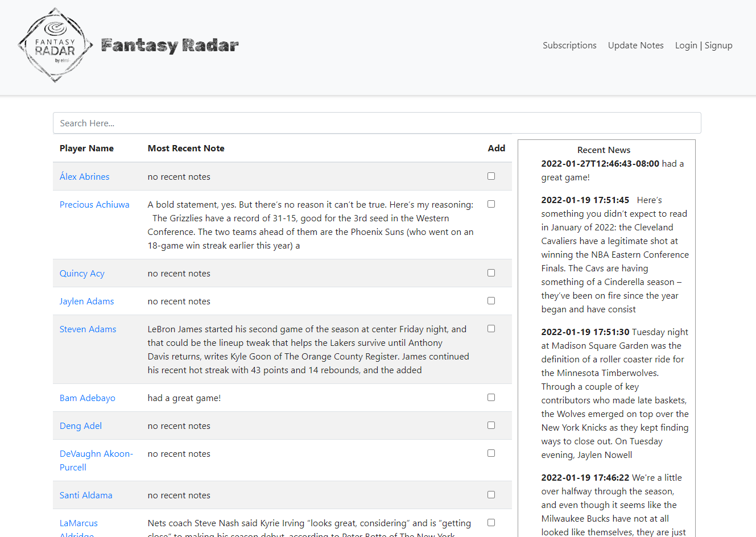The width and height of the screenshot is (756, 537).
Task: Click the Add column header
Action: click(497, 148)
